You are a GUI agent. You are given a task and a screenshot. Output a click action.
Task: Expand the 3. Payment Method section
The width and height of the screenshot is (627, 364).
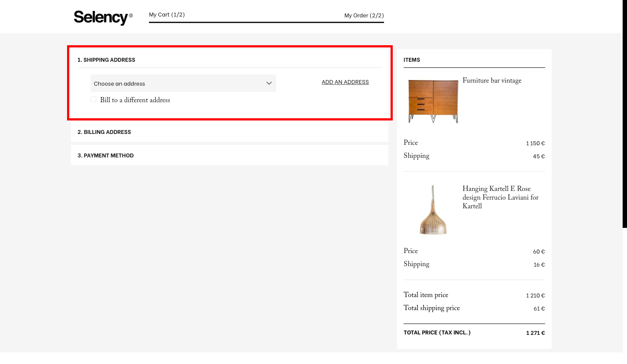229,155
